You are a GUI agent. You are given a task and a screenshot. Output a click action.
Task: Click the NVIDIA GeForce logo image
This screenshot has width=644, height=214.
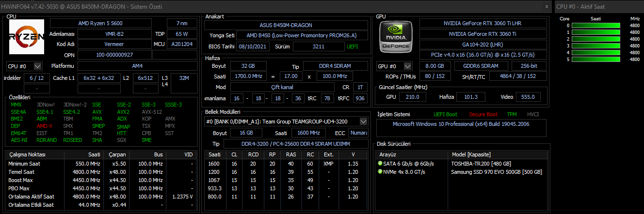click(396, 37)
